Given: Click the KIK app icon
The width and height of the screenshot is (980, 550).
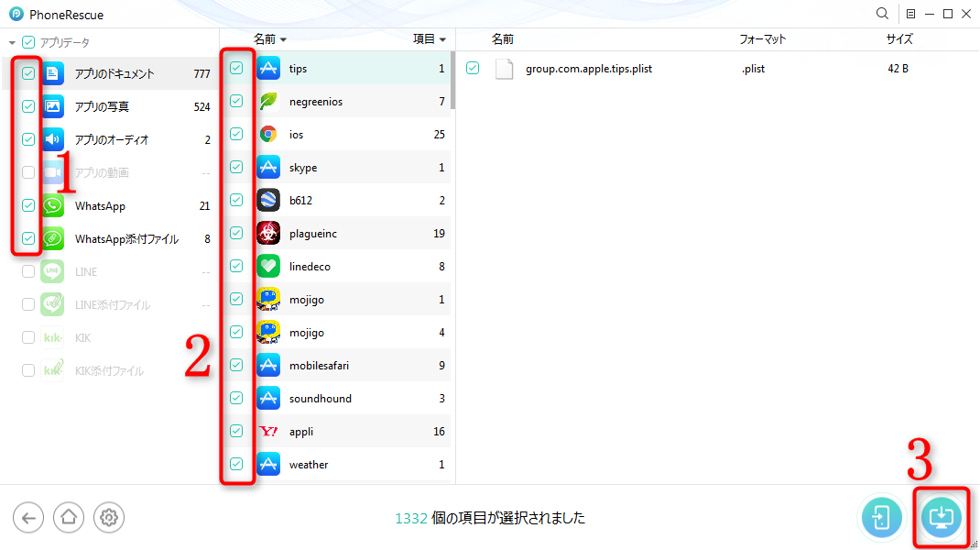Looking at the screenshot, I should [52, 338].
